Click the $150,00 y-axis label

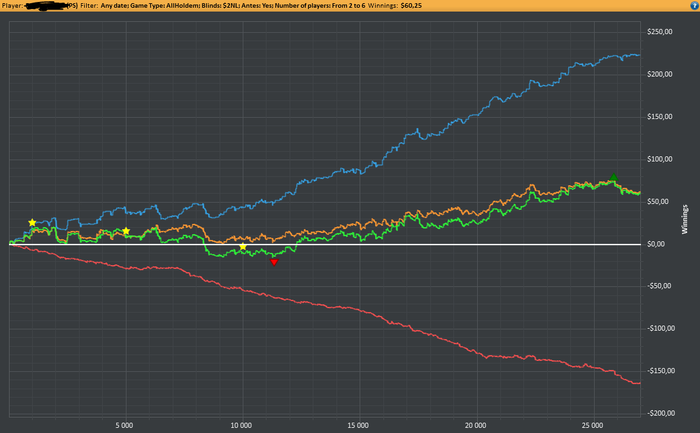coord(659,117)
